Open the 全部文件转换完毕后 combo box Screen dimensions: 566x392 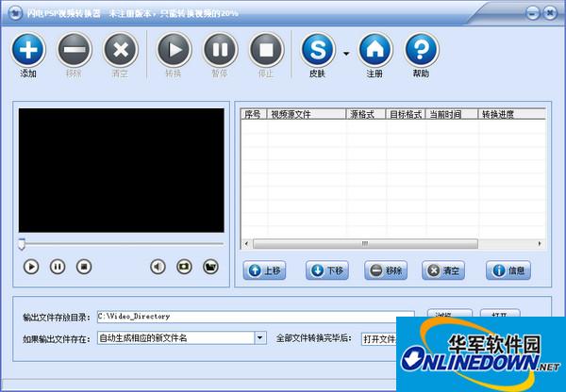coord(379,339)
